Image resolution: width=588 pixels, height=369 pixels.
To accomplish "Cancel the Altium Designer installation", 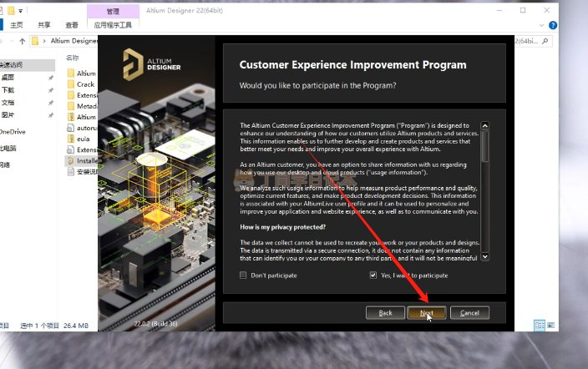I will (x=469, y=313).
